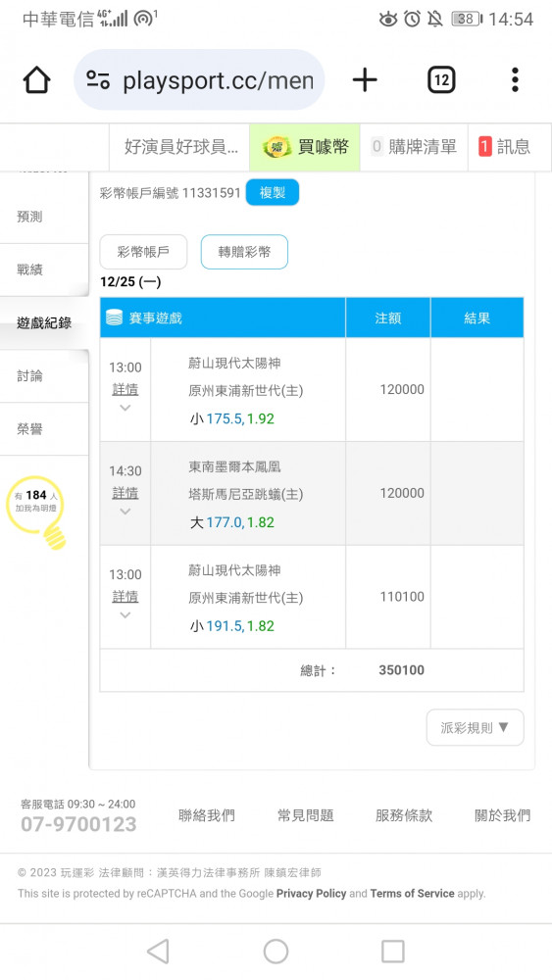Select the 彩幣帳戶 button
552x980 pixels.
click(x=143, y=252)
